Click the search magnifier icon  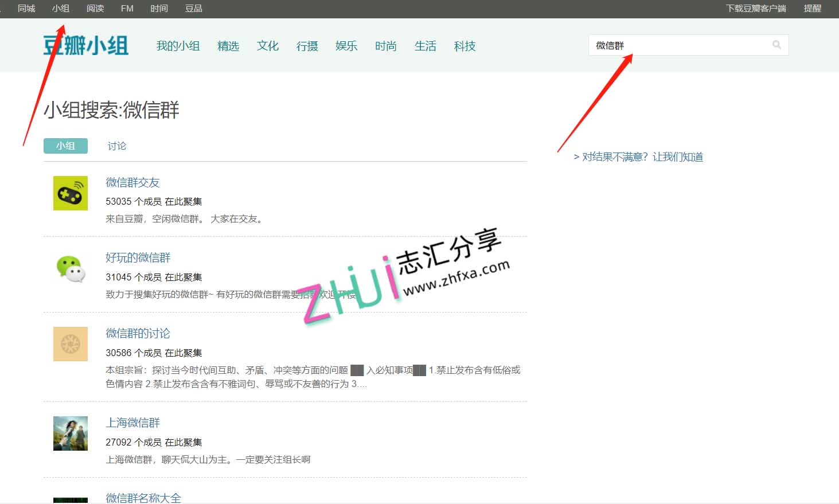coord(776,45)
